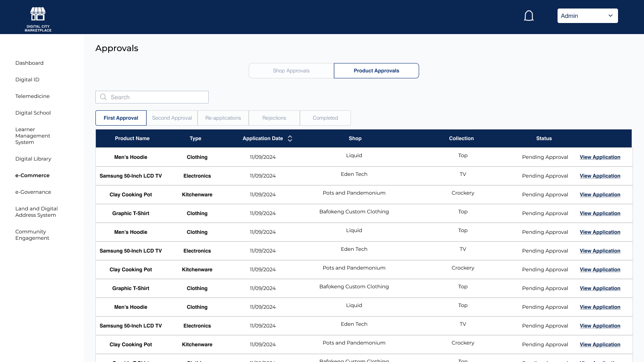This screenshot has height=362, width=644.
Task: Select e-Governance in the sidebar
Action: [33, 192]
